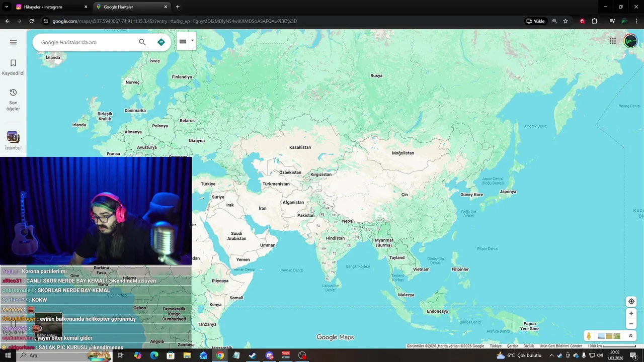644x362 pixels.
Task: Open the red extension icon
Action: (x=582, y=21)
